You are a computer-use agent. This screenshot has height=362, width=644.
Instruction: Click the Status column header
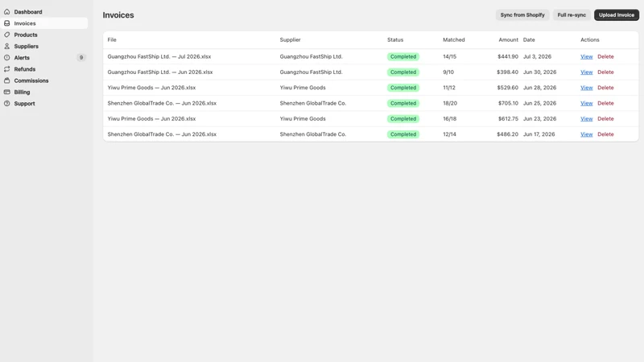pyautogui.click(x=395, y=39)
